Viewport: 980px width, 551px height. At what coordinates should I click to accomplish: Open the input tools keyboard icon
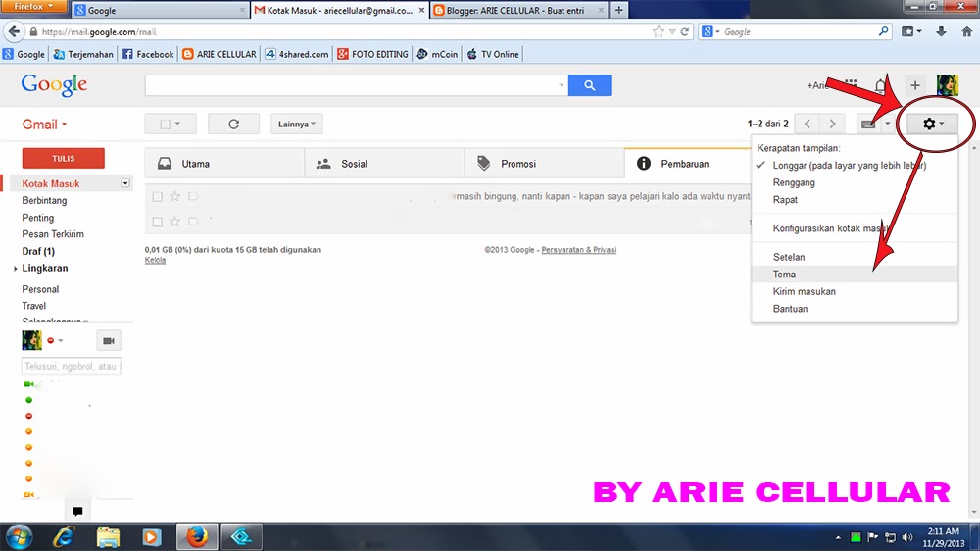[868, 124]
